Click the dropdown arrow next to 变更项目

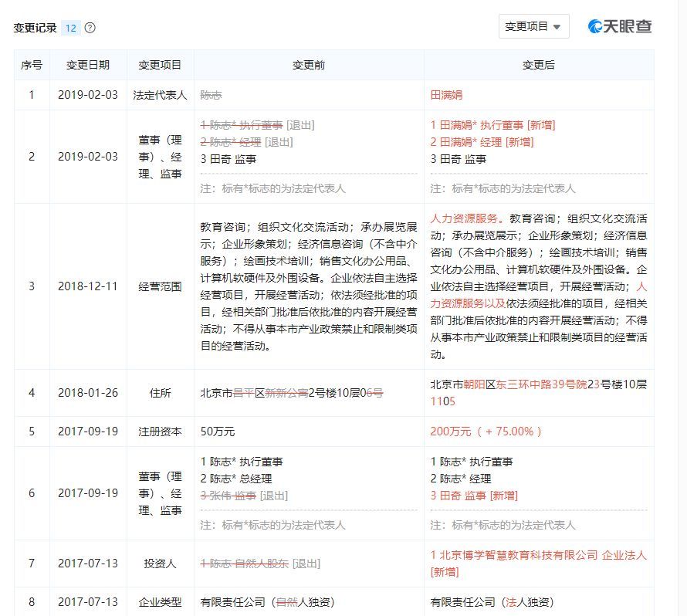pyautogui.click(x=556, y=25)
